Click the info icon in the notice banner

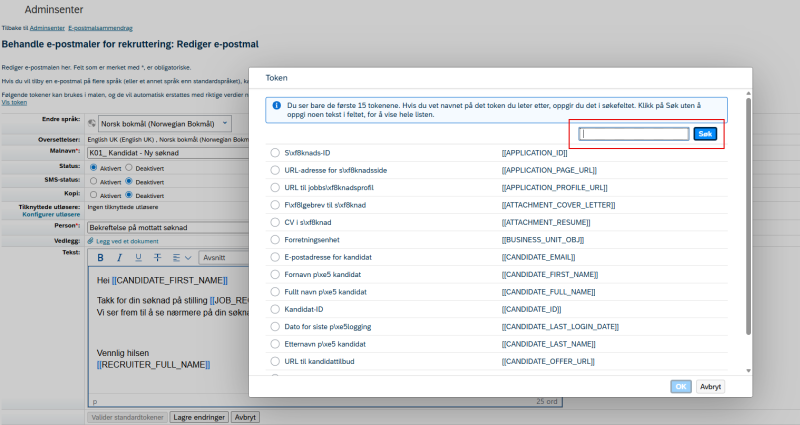pos(277,106)
